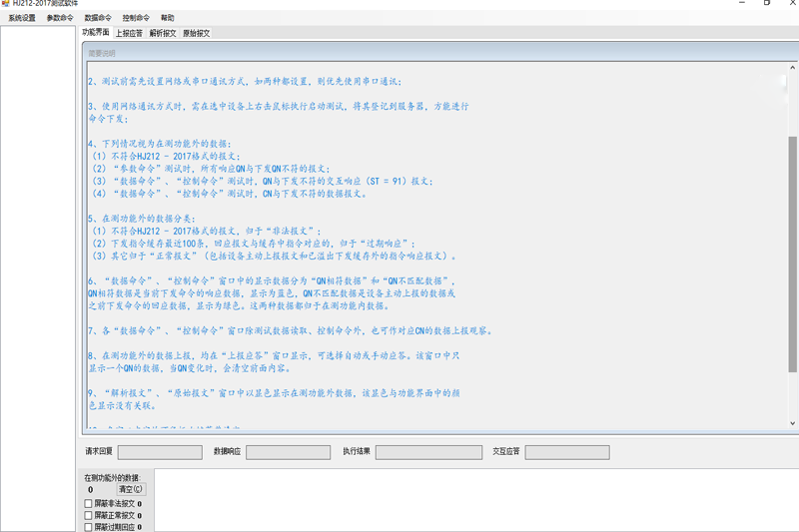The width and height of the screenshot is (799, 532).
Task: Click the 数据响应 field
Action: [288, 452]
